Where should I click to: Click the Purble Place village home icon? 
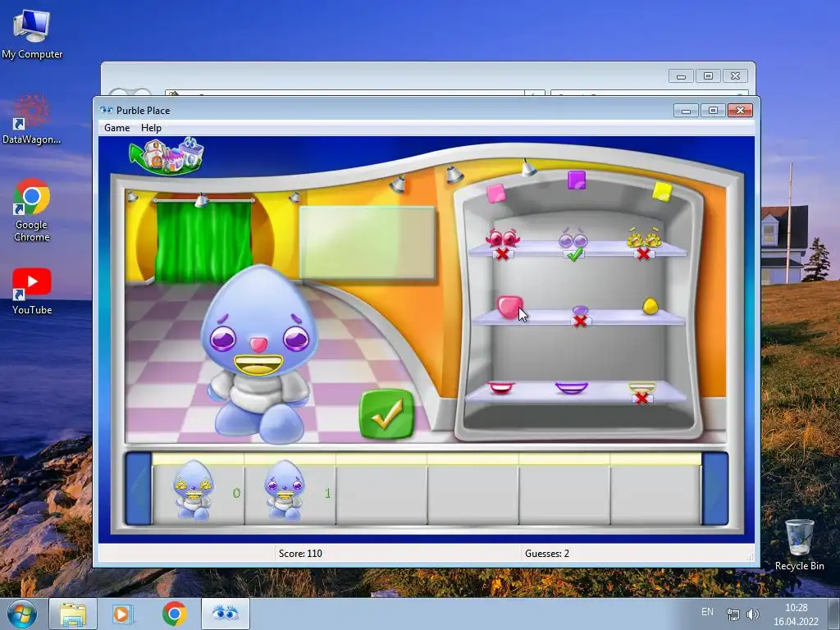(167, 156)
